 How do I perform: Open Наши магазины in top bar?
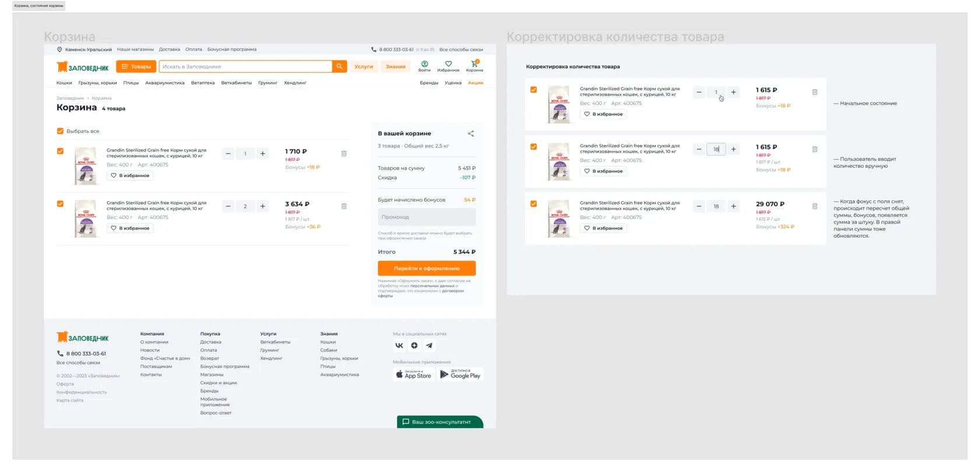(x=135, y=50)
